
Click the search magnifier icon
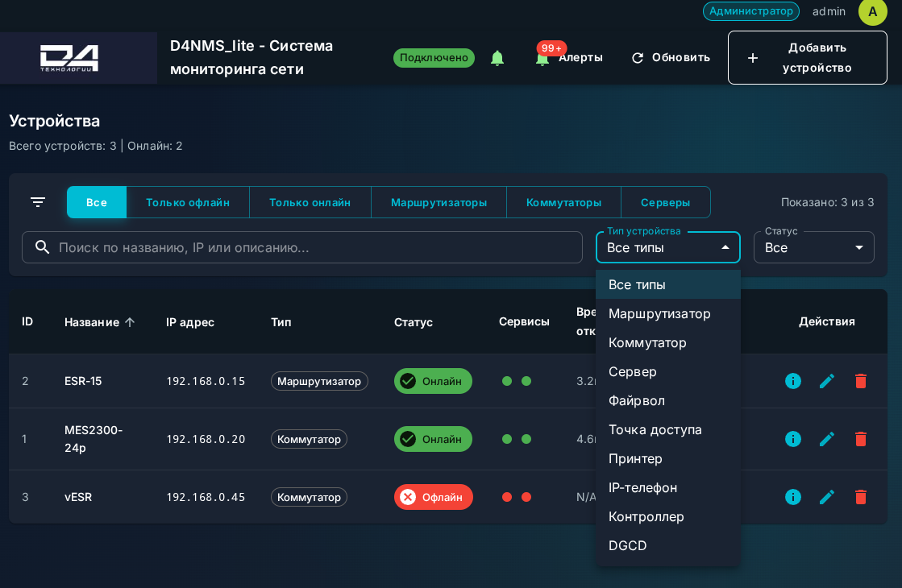pyautogui.click(x=42, y=247)
